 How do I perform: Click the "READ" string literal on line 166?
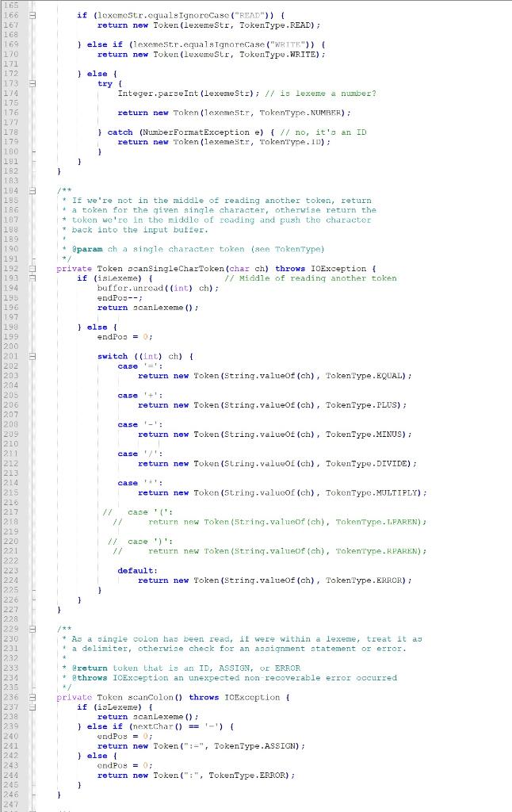[x=251, y=16]
